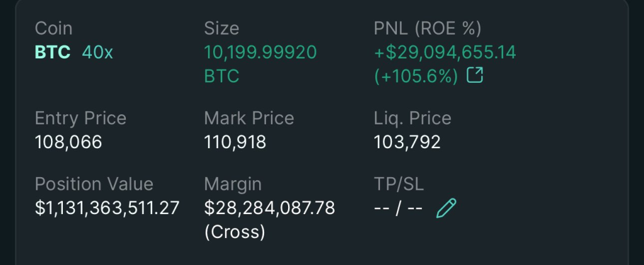This screenshot has height=265, width=644.
Task: Click the BTC unit under Size
Action: 221,77
